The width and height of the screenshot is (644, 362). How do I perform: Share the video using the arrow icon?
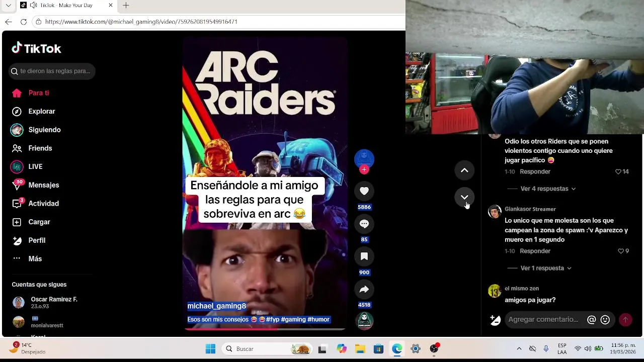364,289
